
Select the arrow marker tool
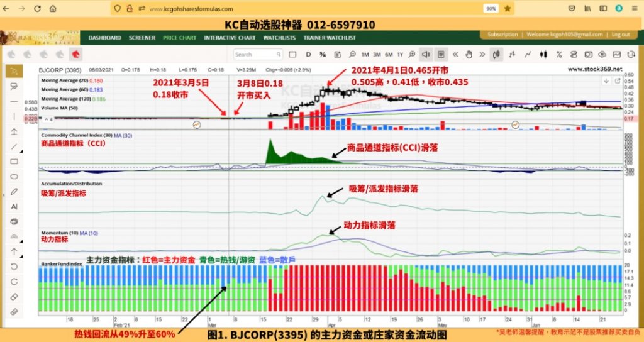[14, 251]
